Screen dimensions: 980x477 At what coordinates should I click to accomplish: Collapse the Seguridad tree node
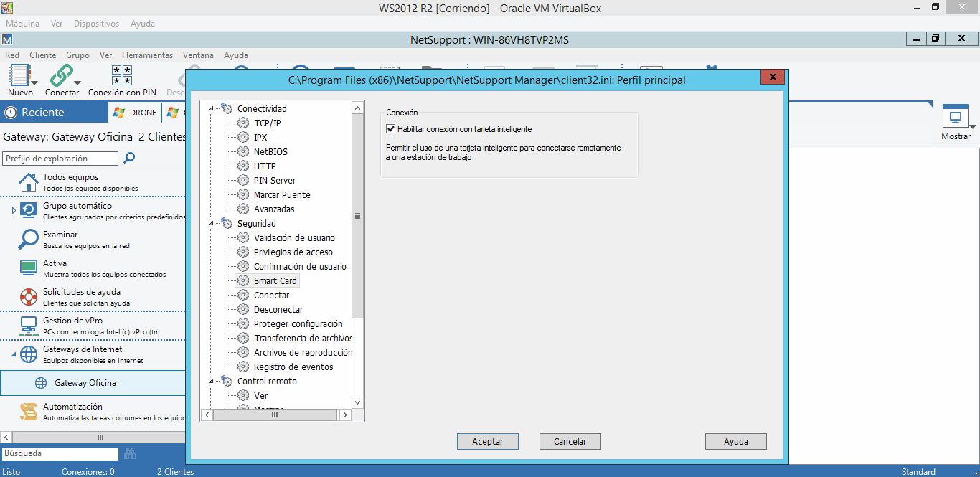211,224
